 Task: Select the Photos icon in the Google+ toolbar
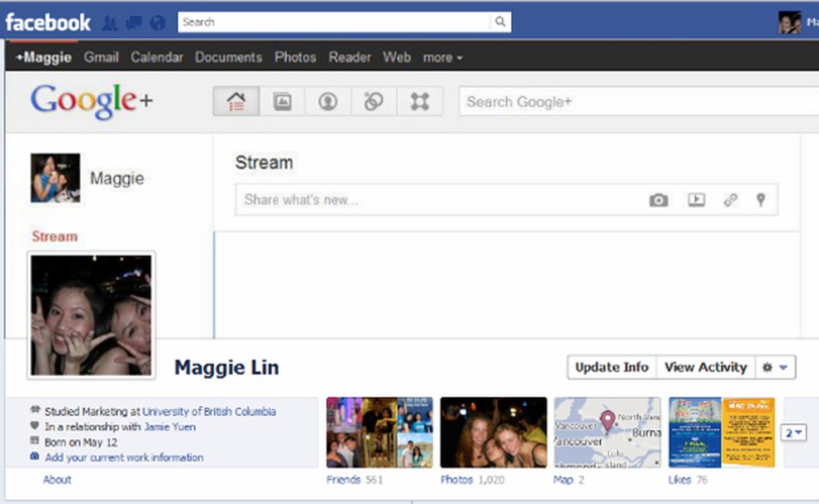pos(281,101)
